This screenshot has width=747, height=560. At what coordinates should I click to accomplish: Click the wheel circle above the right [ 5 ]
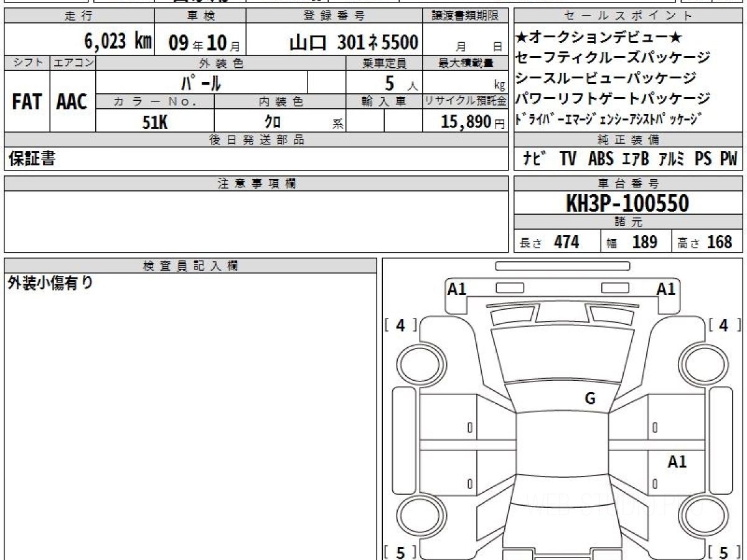(704, 516)
